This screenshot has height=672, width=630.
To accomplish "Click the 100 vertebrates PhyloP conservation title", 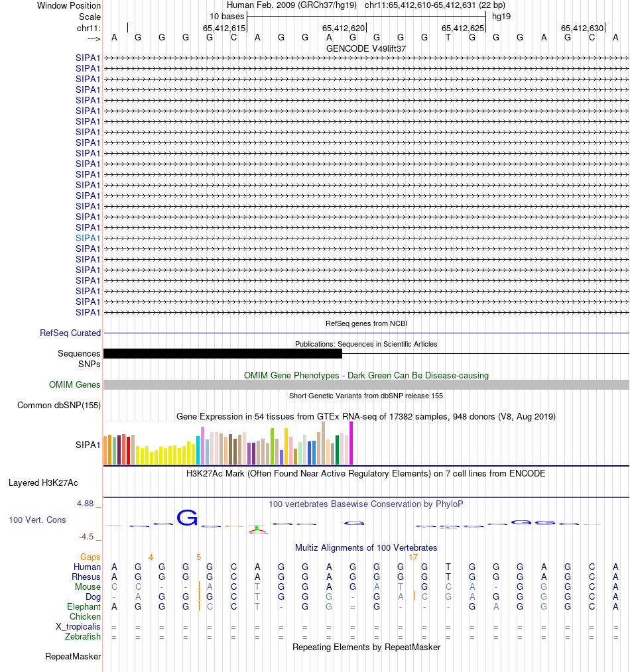I will click(366, 504).
